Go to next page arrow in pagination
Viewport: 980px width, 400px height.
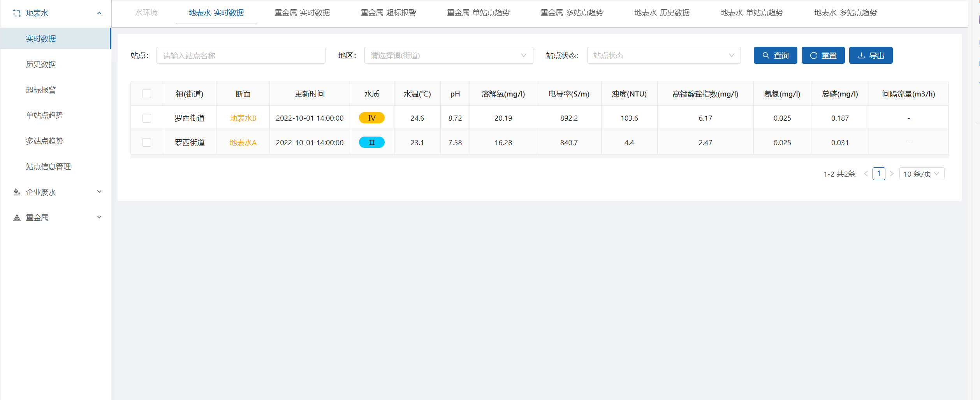coord(892,174)
